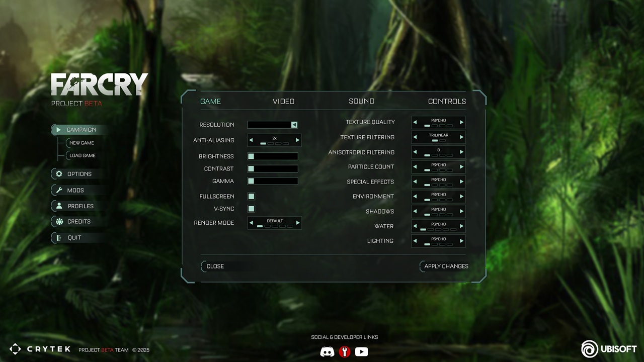
Task: Click the play arrow icon beside Campaign
Action: point(58,130)
